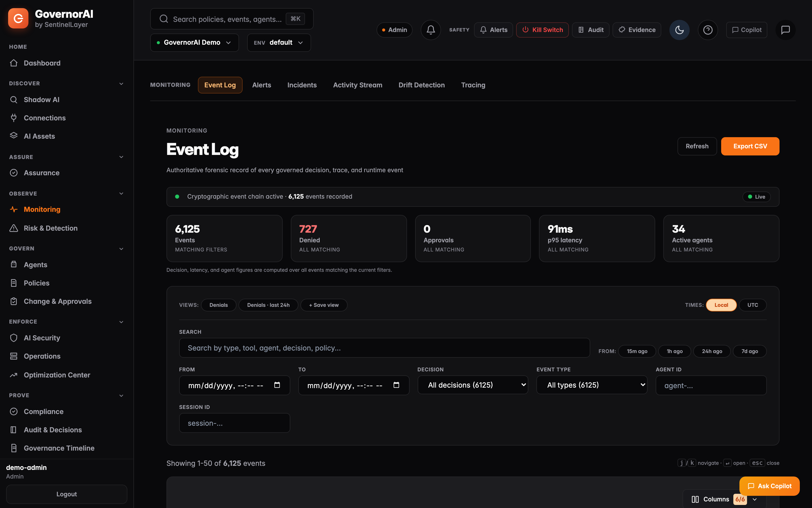Click the Agent ID input field

tap(711, 385)
